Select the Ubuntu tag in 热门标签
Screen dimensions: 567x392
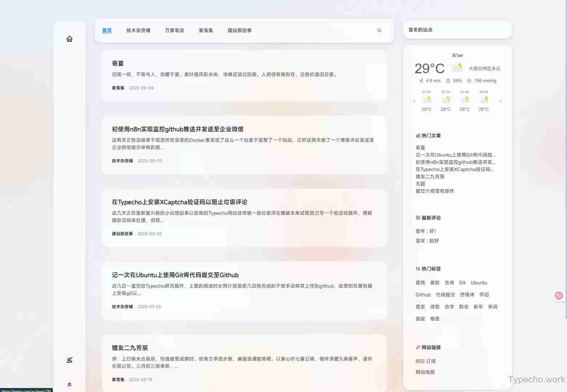pos(479,283)
